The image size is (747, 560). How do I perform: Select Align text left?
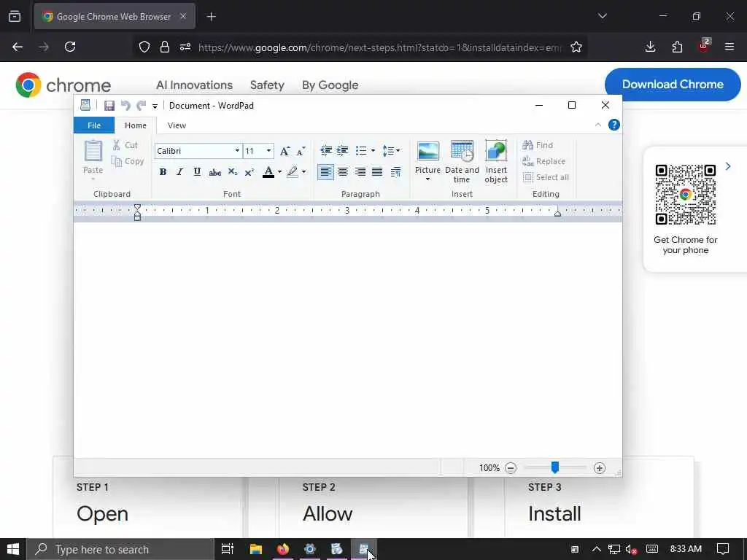[325, 172]
